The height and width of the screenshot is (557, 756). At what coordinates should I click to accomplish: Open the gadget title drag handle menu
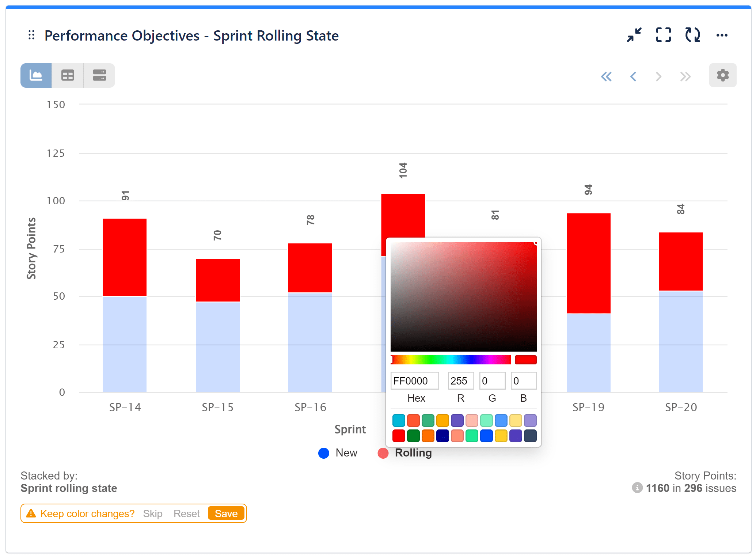(31, 35)
